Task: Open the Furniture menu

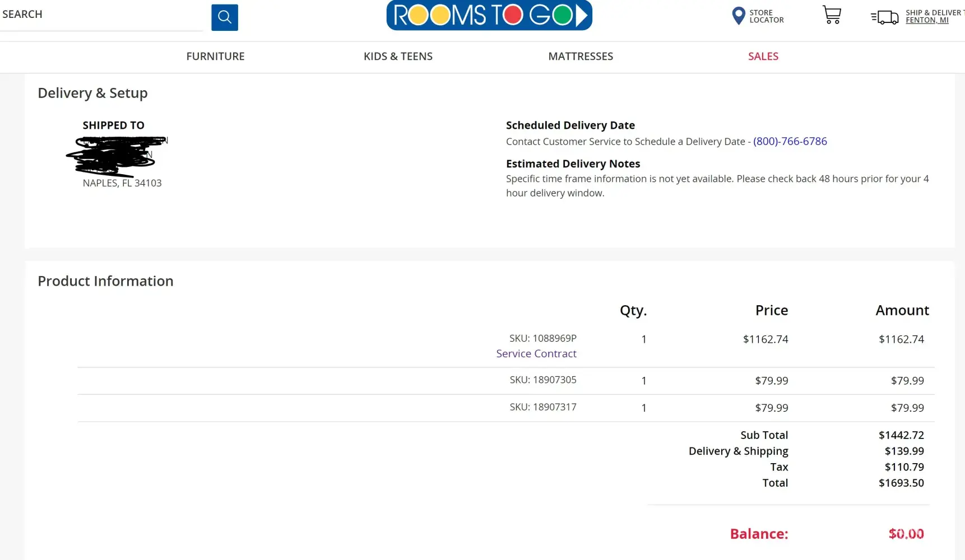Action: point(215,57)
